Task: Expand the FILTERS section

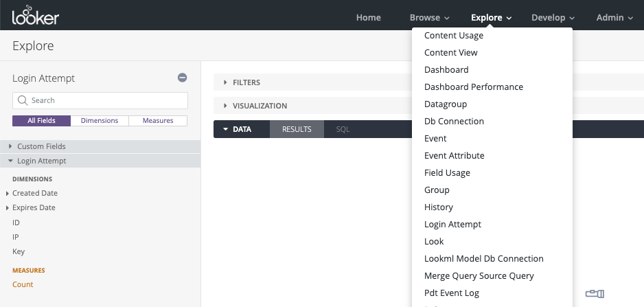Action: [x=246, y=82]
